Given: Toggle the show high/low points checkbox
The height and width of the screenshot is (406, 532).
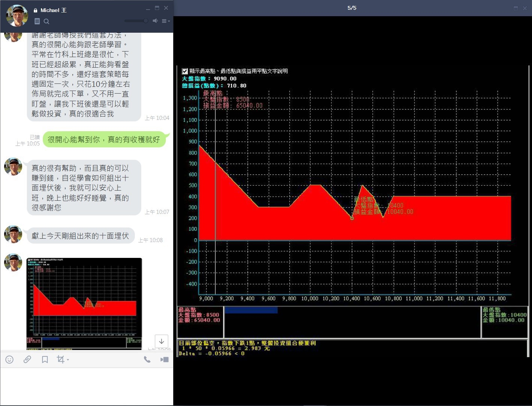Looking at the screenshot, I should 185,71.
